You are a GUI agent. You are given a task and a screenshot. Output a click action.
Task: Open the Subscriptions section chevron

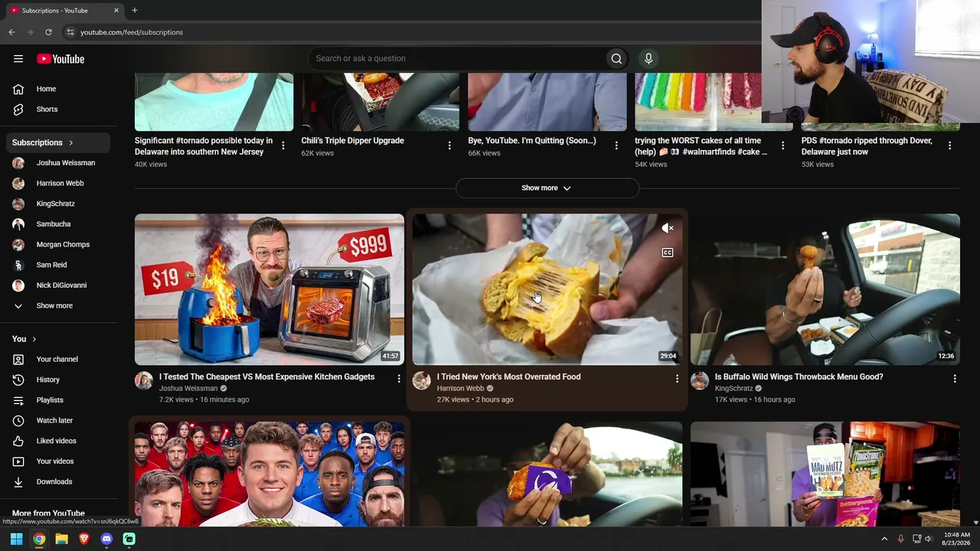pos(71,142)
